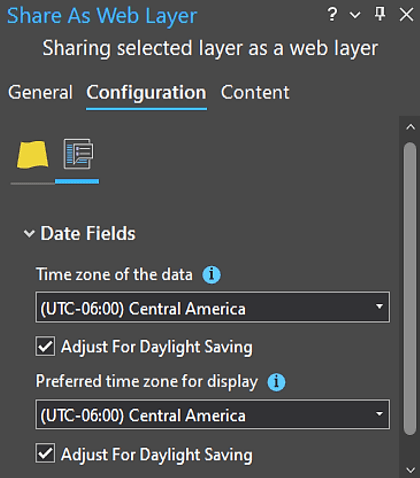Image resolution: width=420 pixels, height=478 pixels.
Task: Click 'Sharing selected layer as a web layer' text
Action: coord(210,49)
